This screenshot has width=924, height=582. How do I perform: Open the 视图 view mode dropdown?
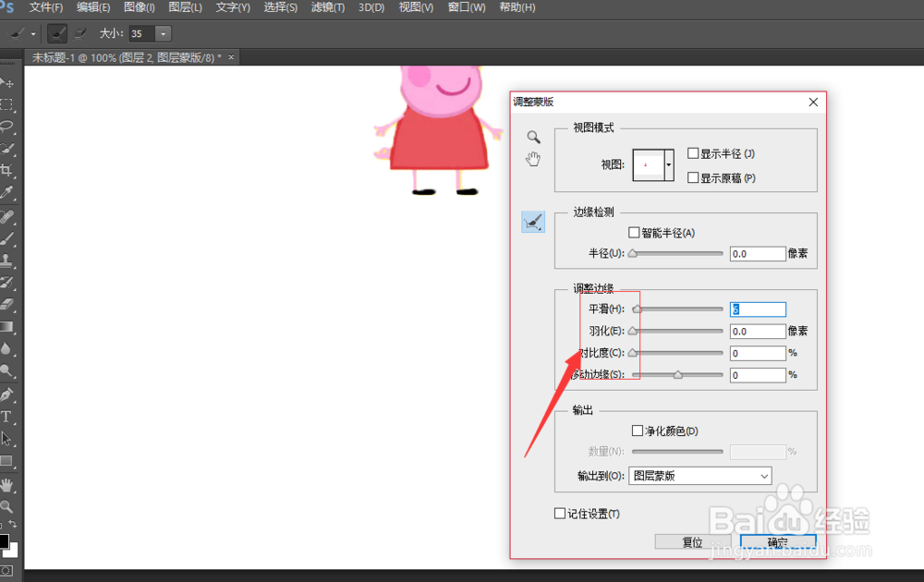click(x=669, y=165)
